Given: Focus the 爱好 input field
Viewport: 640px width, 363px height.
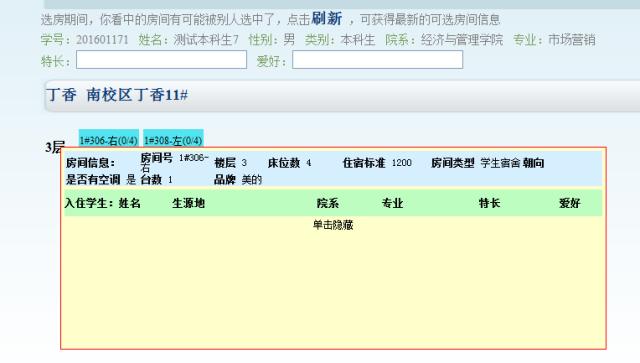Looking at the screenshot, I should click(378, 60).
